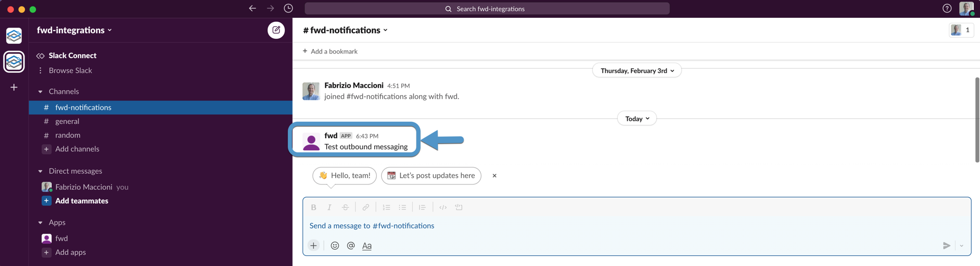
Task: Open the Today date dropdown
Action: pos(637,119)
